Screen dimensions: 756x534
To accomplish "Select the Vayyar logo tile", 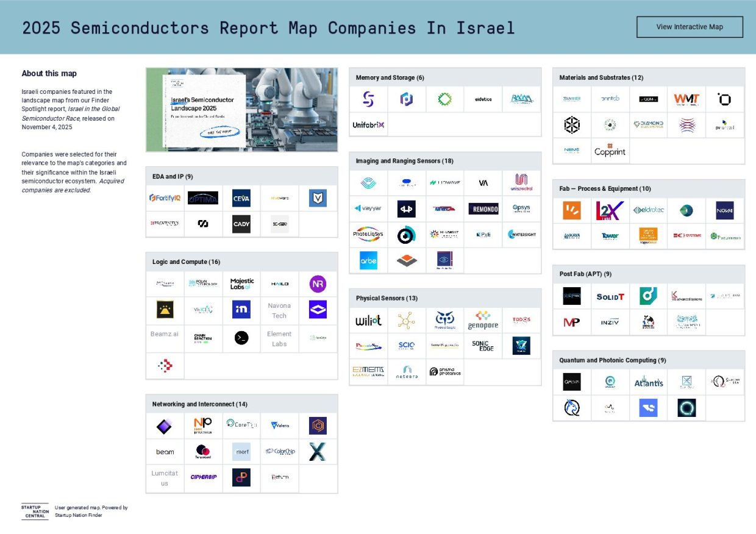I will point(368,208).
